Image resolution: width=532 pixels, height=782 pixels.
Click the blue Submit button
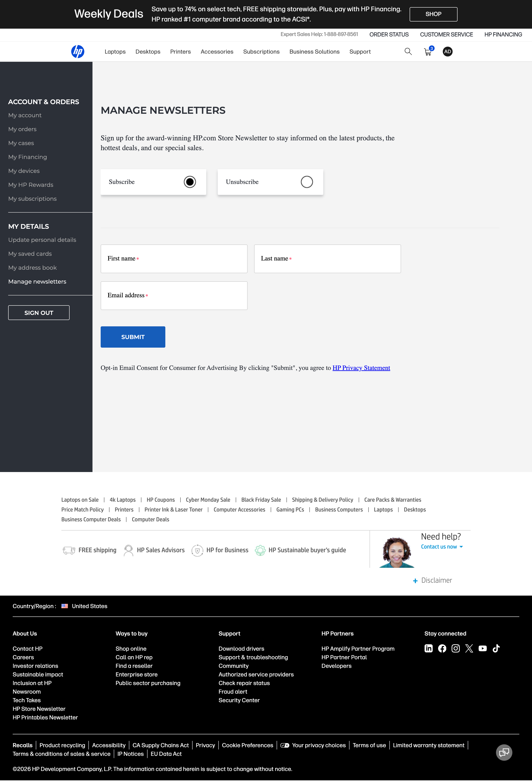coord(133,337)
